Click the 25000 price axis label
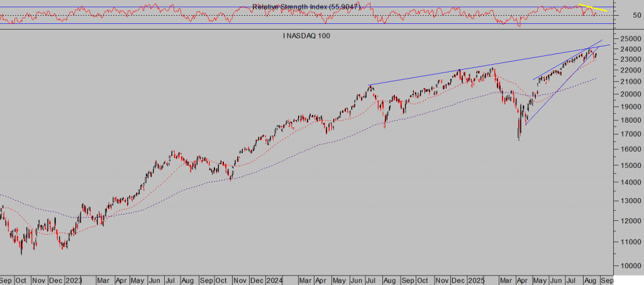644x285 pixels. pos(625,39)
